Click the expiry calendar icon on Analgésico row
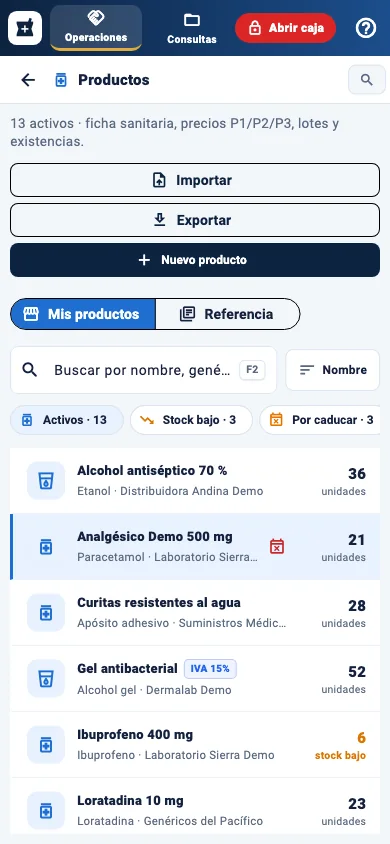 (x=276, y=546)
